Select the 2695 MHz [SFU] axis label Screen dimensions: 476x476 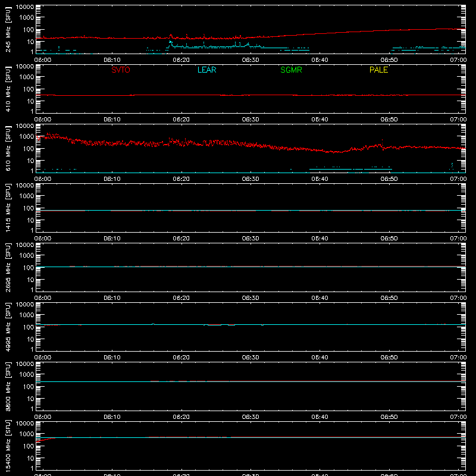click(8, 267)
